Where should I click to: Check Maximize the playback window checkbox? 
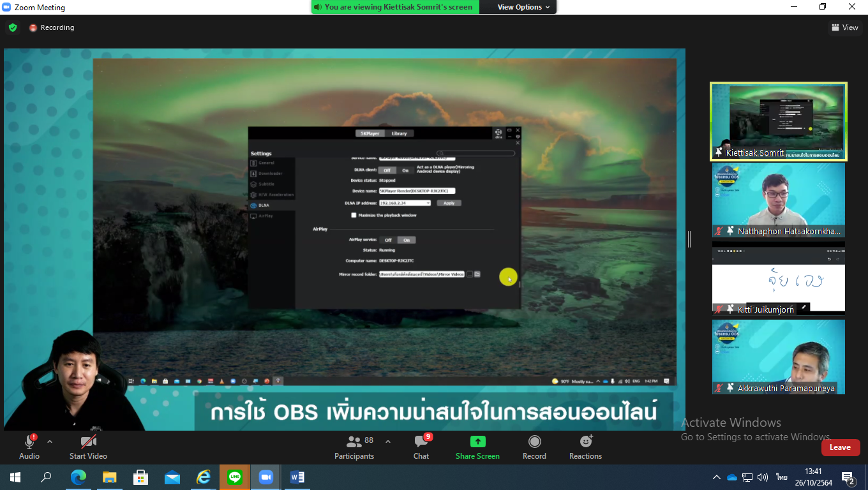coord(354,216)
